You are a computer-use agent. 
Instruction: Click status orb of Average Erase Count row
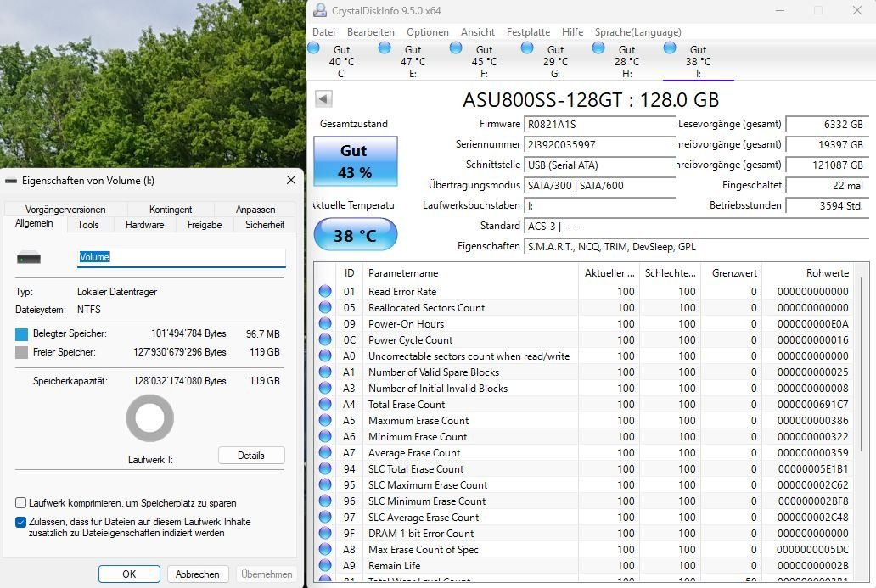(x=325, y=452)
